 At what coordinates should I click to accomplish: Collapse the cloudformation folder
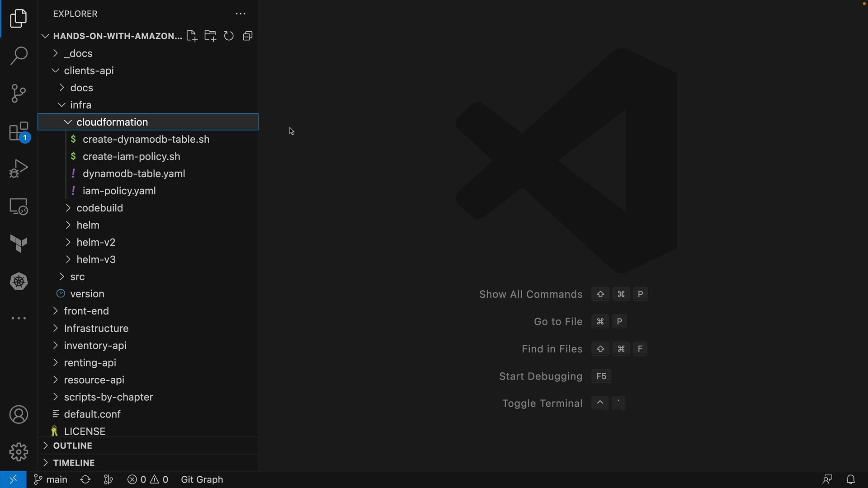click(68, 122)
